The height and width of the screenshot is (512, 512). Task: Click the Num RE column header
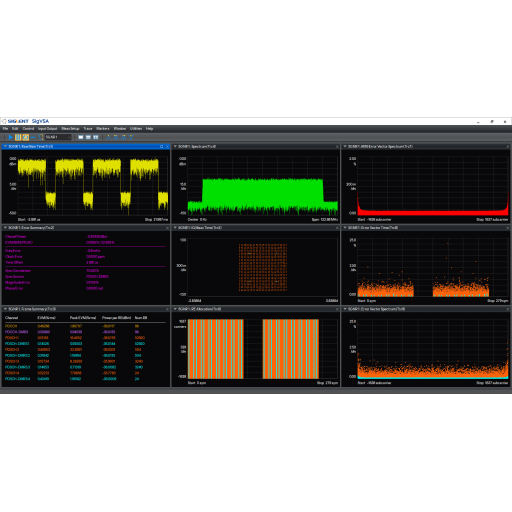[141, 318]
